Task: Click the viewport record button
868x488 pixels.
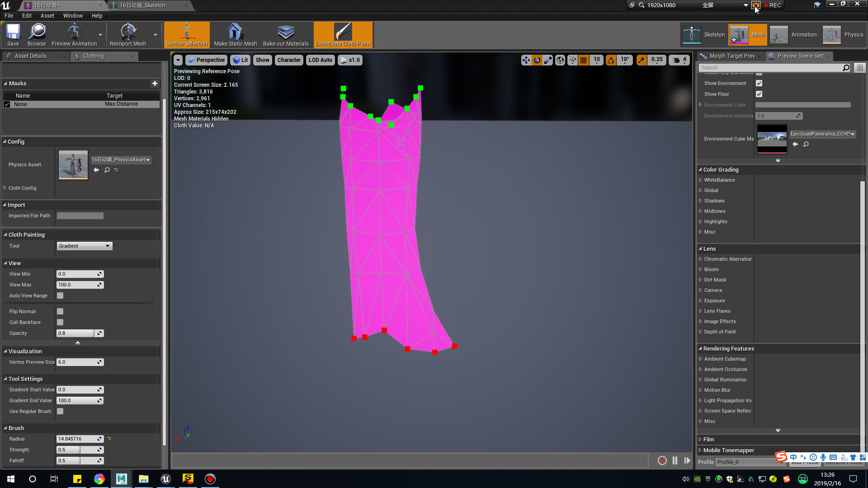Action: (662, 460)
